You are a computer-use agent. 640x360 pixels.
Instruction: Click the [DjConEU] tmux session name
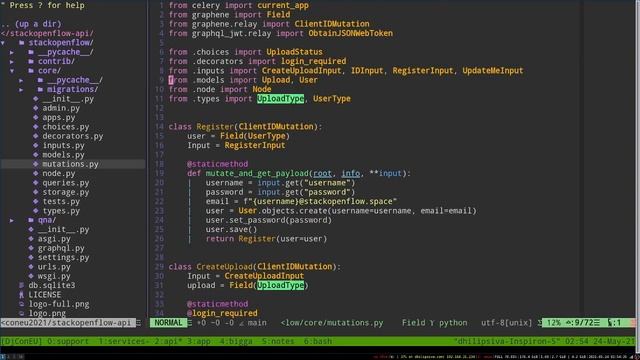[22, 341]
